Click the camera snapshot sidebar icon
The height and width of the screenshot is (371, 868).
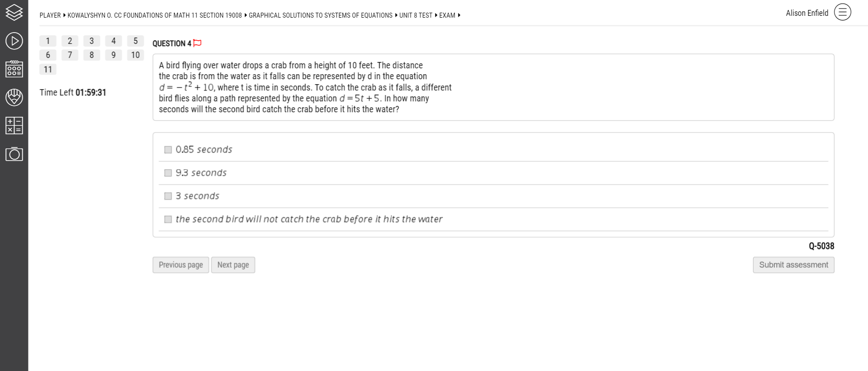(14, 154)
